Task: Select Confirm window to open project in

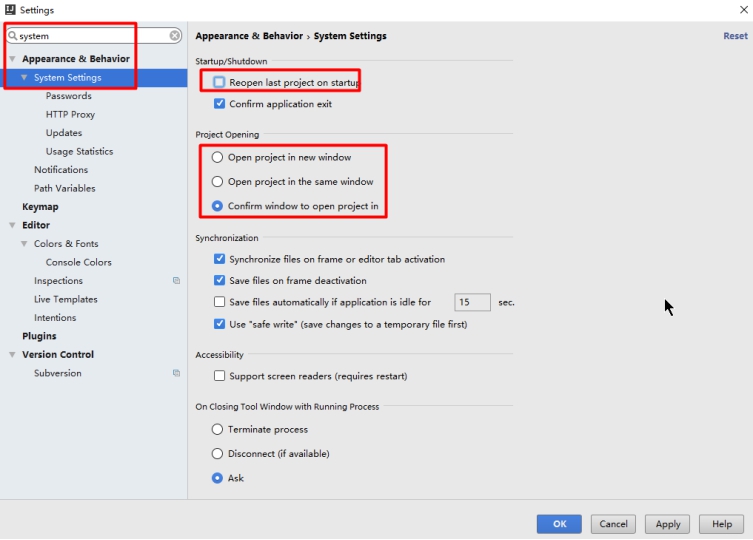Action: (x=218, y=206)
